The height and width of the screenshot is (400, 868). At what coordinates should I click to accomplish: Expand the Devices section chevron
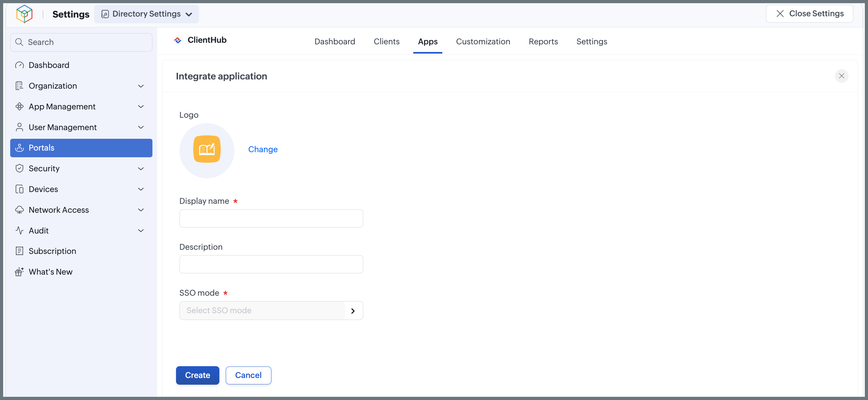point(141,189)
